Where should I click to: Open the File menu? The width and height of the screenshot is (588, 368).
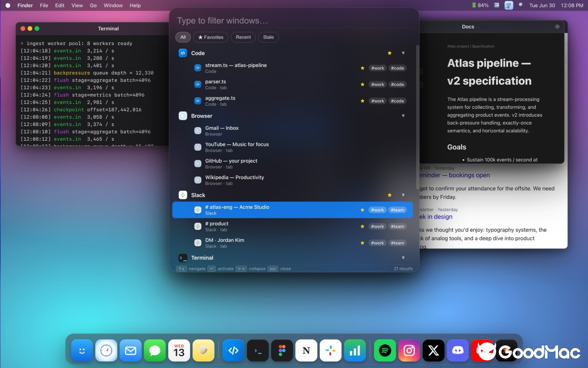pyautogui.click(x=44, y=6)
